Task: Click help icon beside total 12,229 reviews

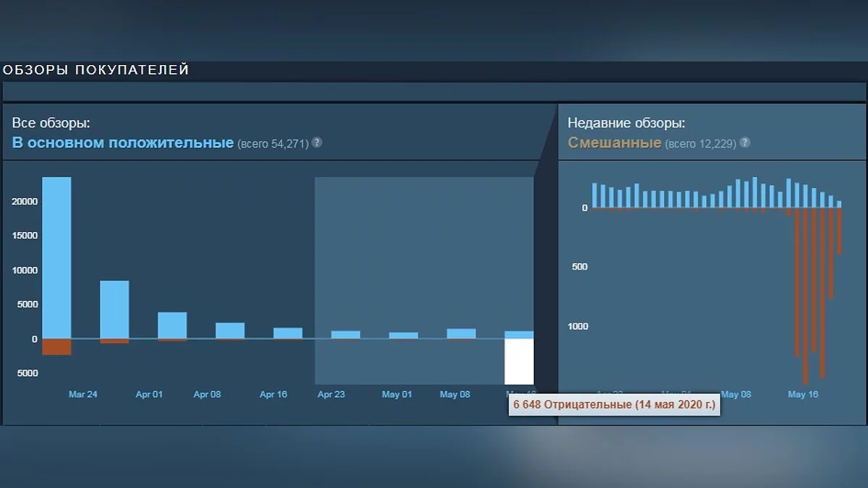Action: [x=745, y=142]
